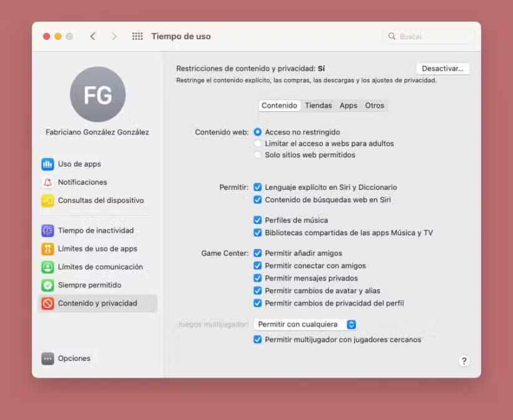
Task: Uncheck Contenido de búsquedas web en Siri
Action: pyautogui.click(x=258, y=200)
